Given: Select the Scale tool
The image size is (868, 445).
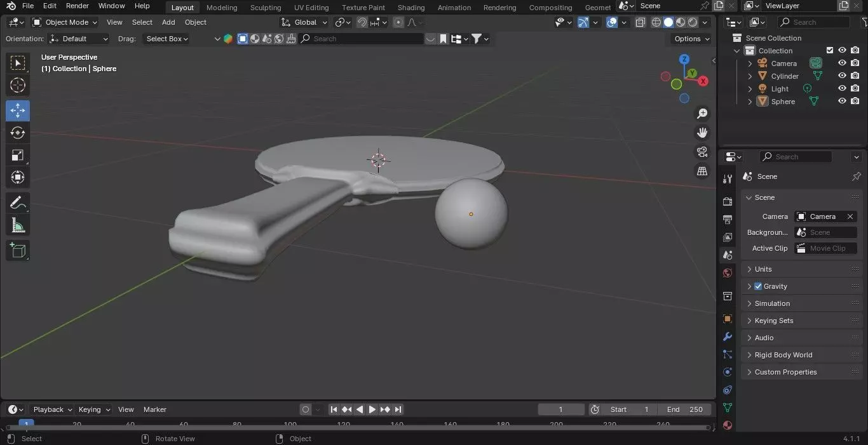Looking at the screenshot, I should 18,155.
